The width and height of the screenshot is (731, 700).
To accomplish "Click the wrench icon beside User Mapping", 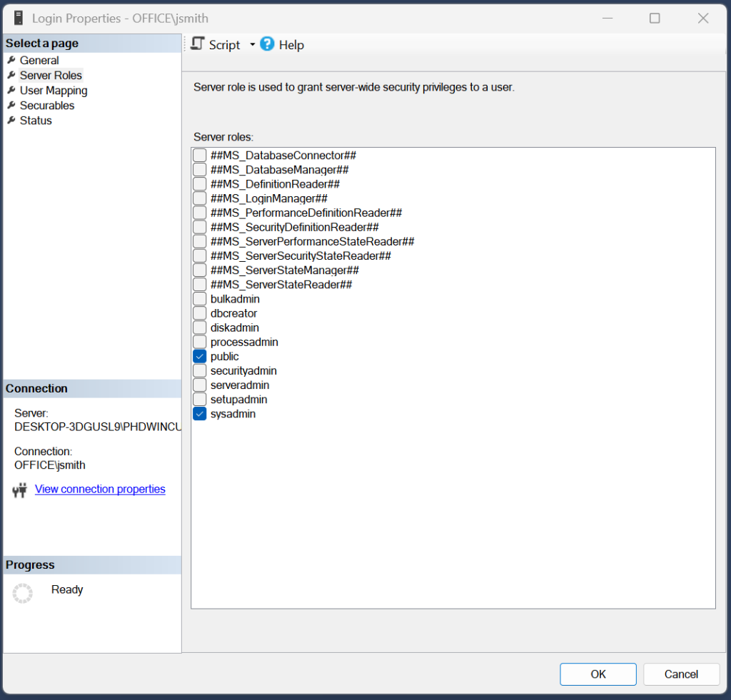I will point(11,91).
